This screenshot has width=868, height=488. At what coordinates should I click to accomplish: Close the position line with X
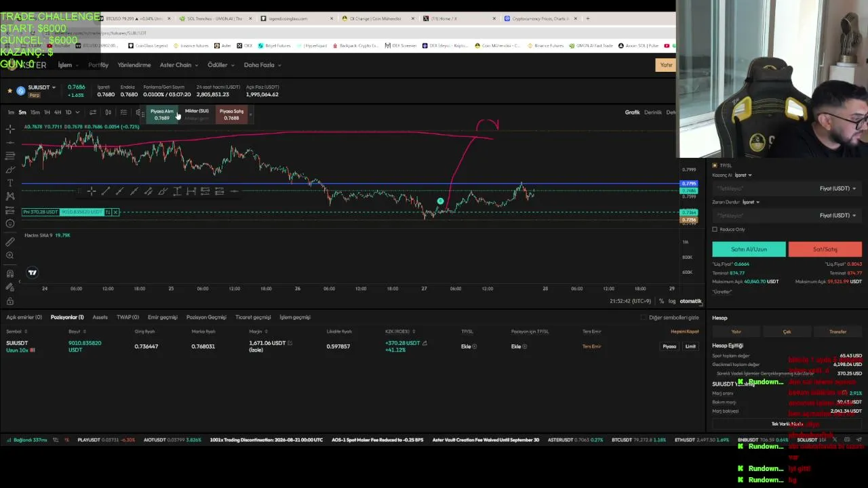[115, 212]
